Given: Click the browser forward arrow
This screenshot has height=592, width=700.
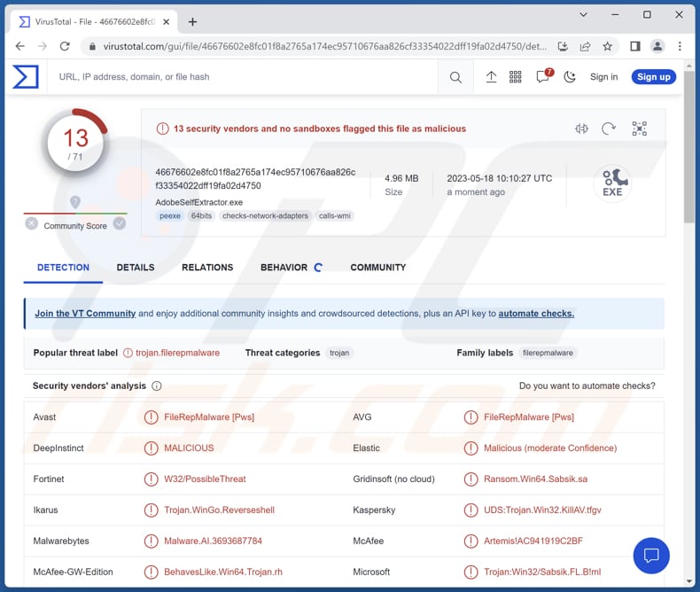Looking at the screenshot, I should point(42,46).
